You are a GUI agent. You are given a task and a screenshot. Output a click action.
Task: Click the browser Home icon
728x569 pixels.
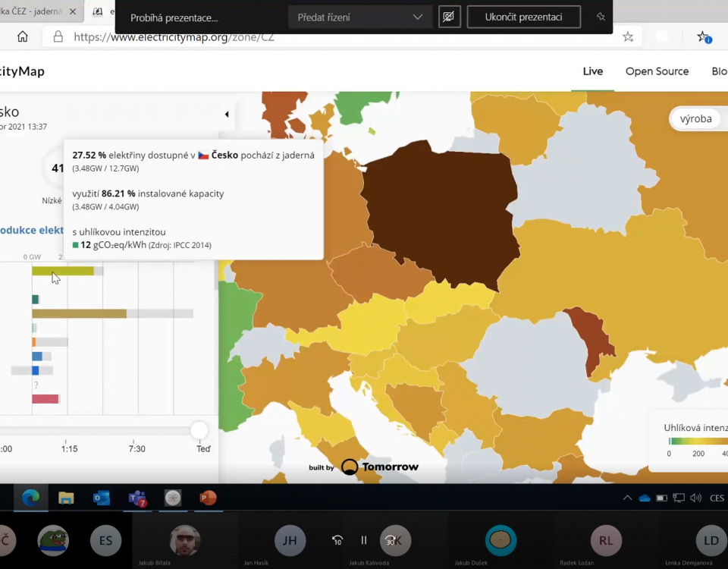click(x=22, y=36)
